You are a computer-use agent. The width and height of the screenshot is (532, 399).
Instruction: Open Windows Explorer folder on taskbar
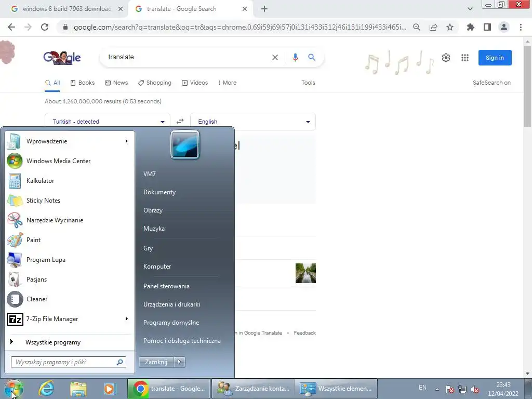[78, 389]
